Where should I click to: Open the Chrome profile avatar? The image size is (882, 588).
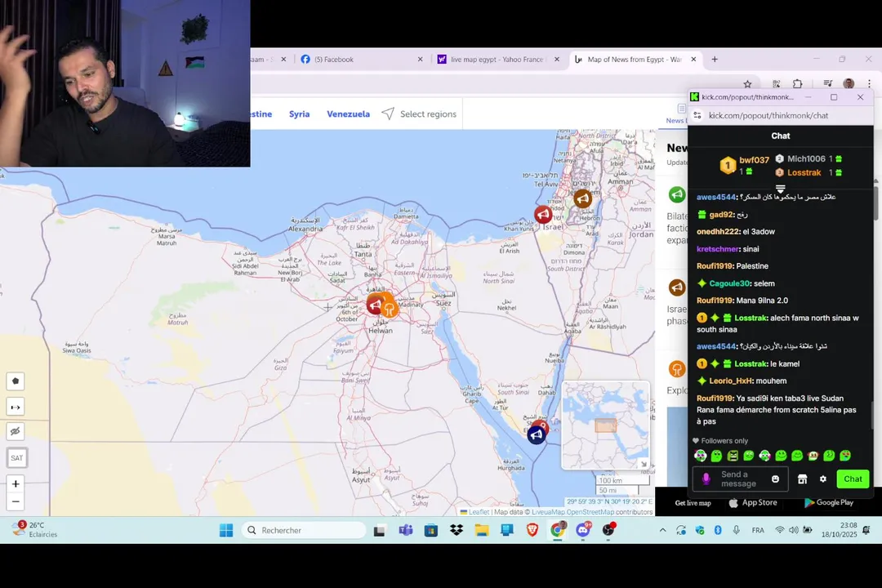pyautogui.click(x=849, y=84)
